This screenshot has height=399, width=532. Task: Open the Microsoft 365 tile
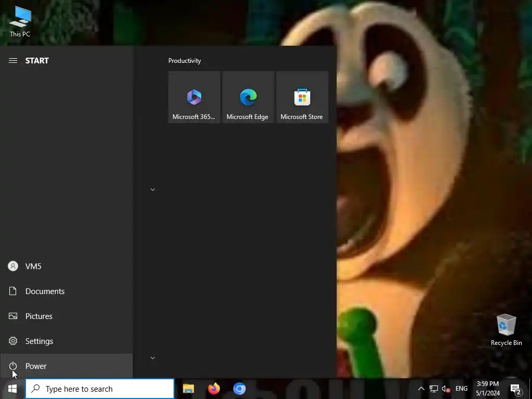(x=194, y=97)
